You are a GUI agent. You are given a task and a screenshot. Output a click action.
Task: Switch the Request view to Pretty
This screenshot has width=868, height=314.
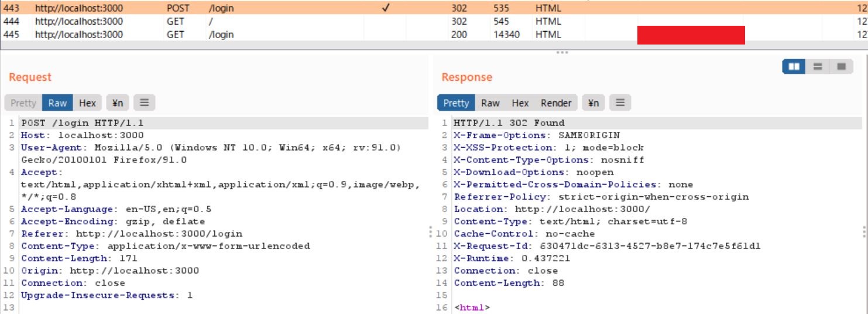pos(23,103)
